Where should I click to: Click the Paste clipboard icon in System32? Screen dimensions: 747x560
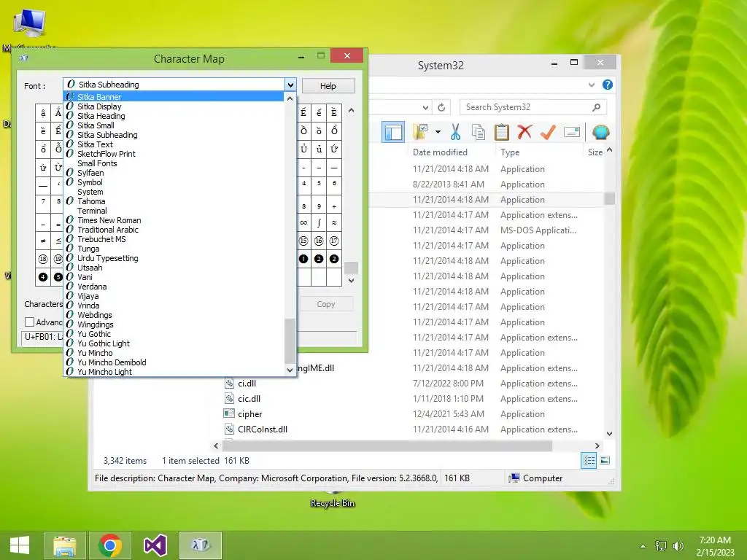coord(501,132)
